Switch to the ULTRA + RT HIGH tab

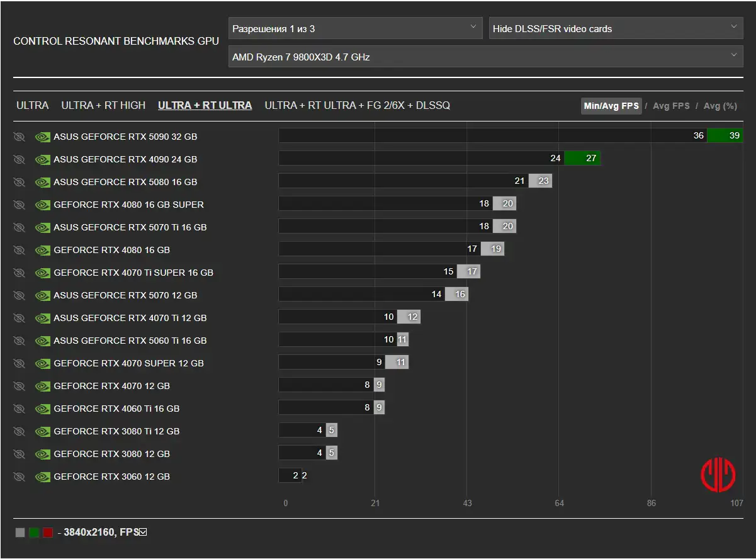coord(103,106)
